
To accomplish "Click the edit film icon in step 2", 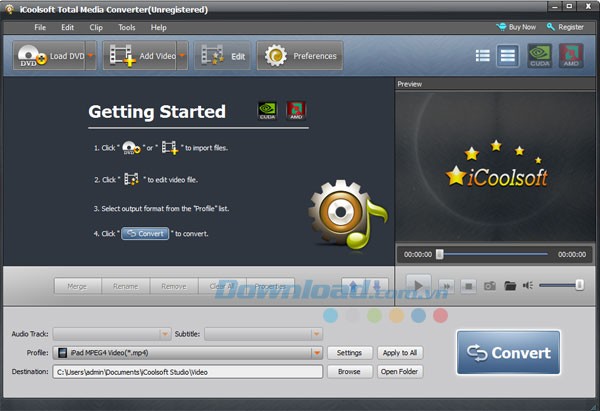I will (131, 179).
